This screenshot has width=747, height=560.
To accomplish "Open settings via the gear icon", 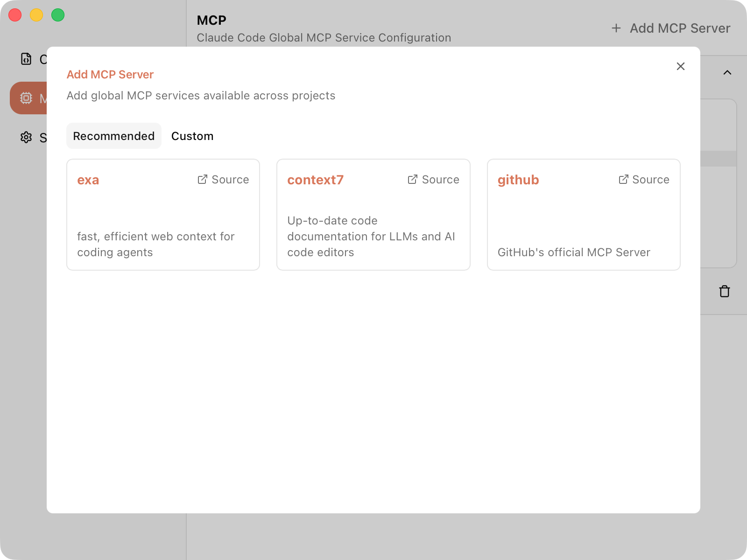I will (26, 137).
